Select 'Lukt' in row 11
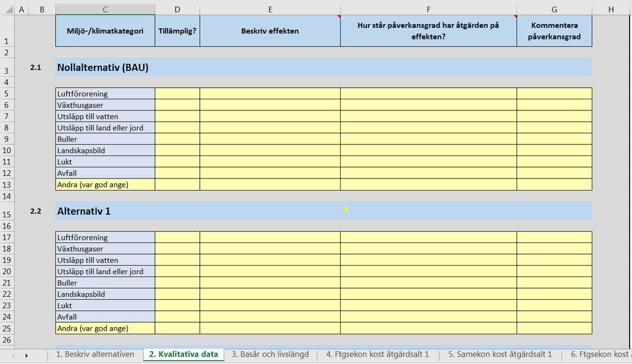 coord(105,162)
